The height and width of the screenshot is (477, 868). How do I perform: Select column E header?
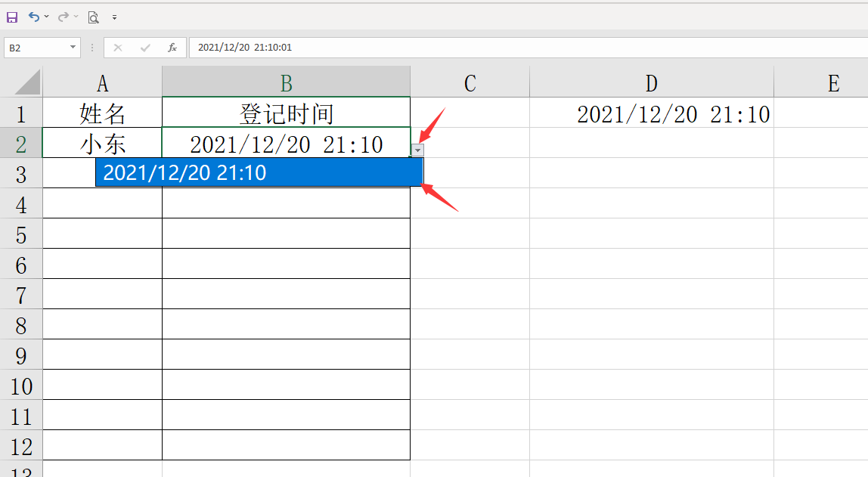(821, 82)
